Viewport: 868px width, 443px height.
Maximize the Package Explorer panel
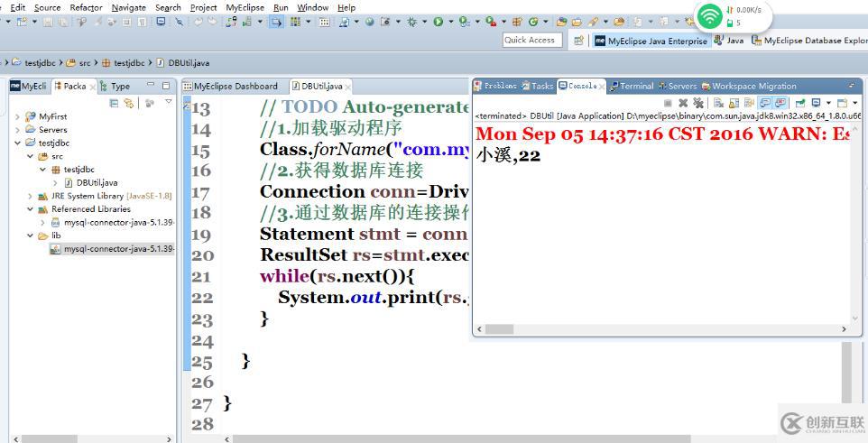click(165, 86)
